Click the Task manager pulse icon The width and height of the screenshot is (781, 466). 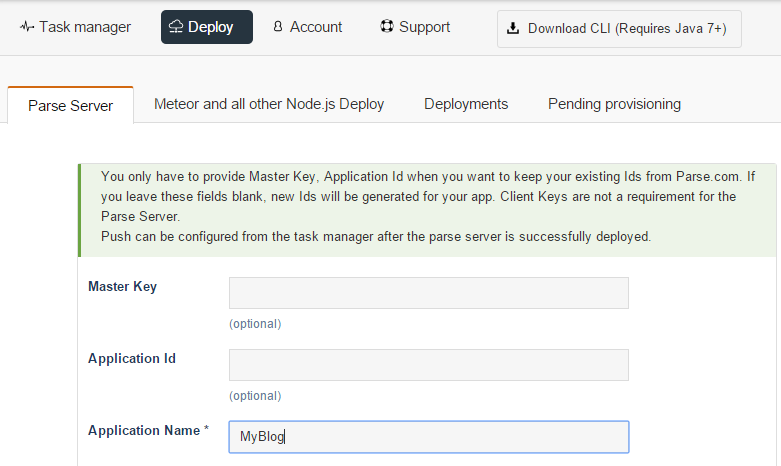[x=26, y=26]
